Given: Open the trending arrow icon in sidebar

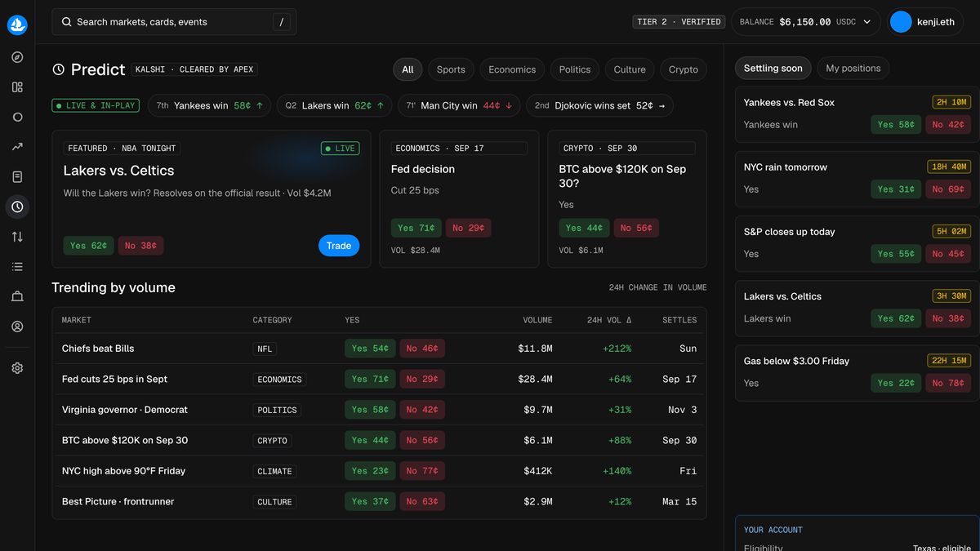Looking at the screenshot, I should [x=17, y=147].
